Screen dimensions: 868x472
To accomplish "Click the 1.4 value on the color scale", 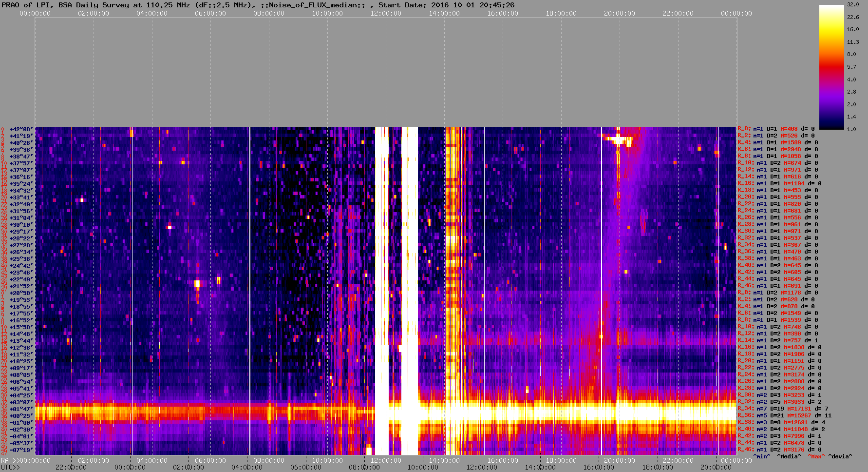I will point(851,117).
